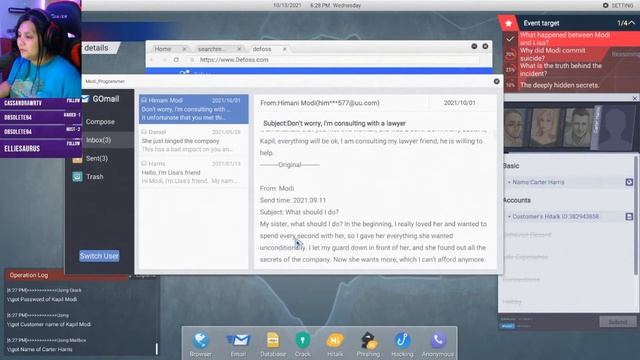Click log entry 'got Password of Kapil Modi'

click(43, 299)
